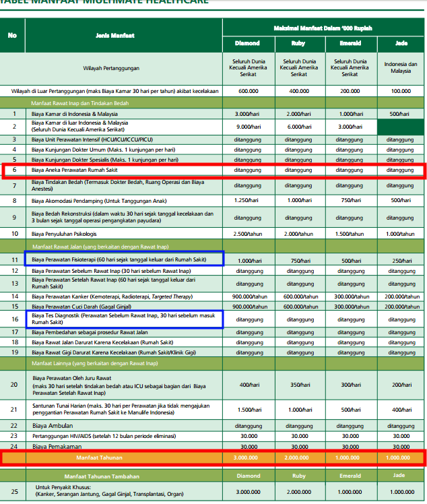Click the "Biaya Ambulan" row label
Screen dimensions: 427x504
(52, 426)
